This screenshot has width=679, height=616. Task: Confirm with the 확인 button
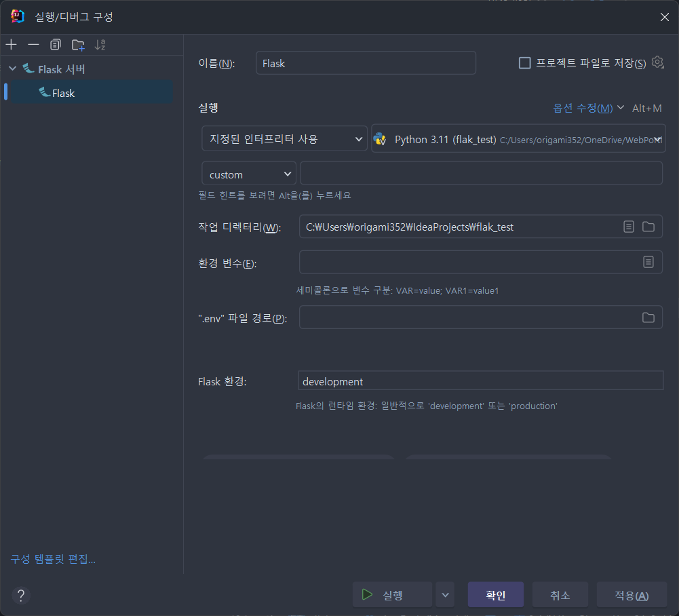pos(495,595)
